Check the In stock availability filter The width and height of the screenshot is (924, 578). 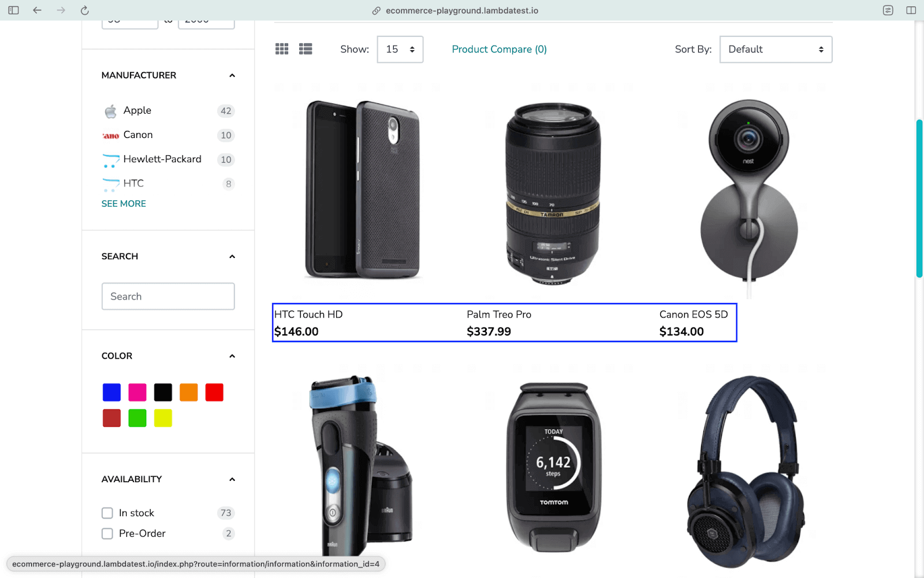coord(107,513)
